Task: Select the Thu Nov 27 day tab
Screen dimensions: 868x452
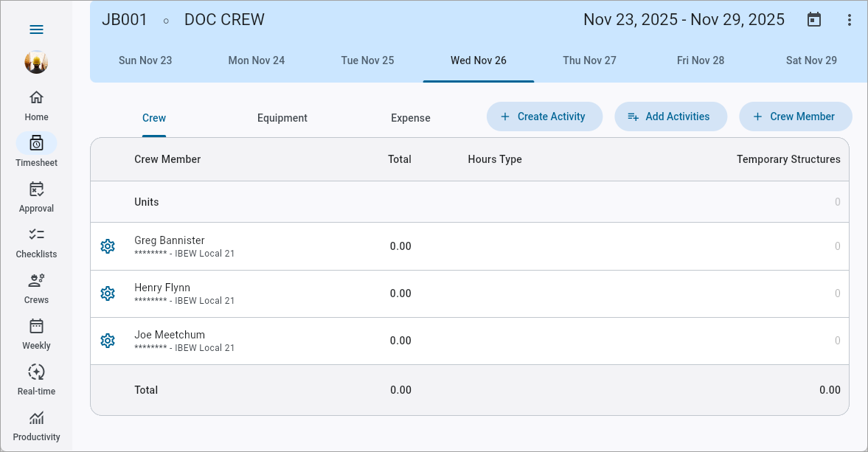Action: tap(589, 60)
